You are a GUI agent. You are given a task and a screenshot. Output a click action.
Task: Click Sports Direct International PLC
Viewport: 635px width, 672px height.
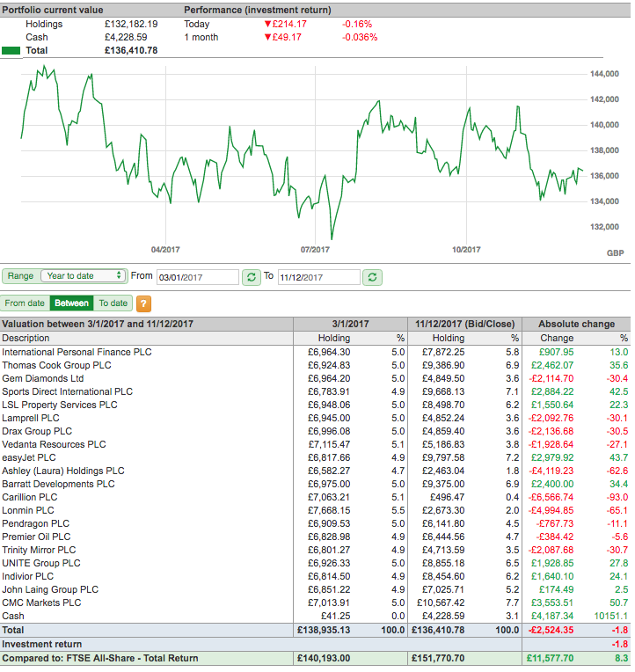click(67, 391)
